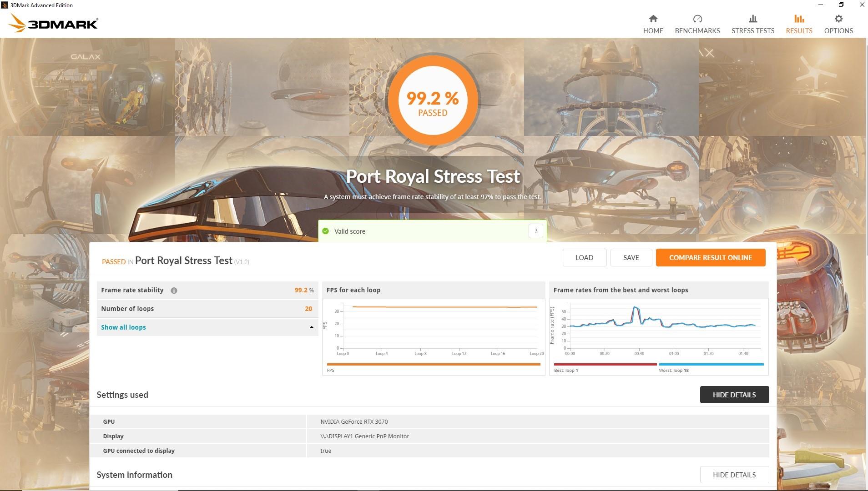
Task: Click the Frame rate stability value 99.2 %
Action: click(304, 290)
